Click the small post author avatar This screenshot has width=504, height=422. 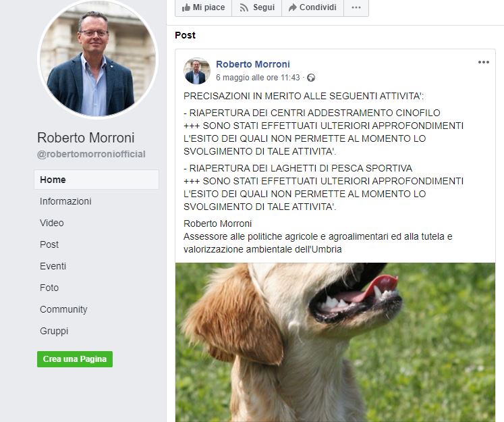tap(197, 71)
